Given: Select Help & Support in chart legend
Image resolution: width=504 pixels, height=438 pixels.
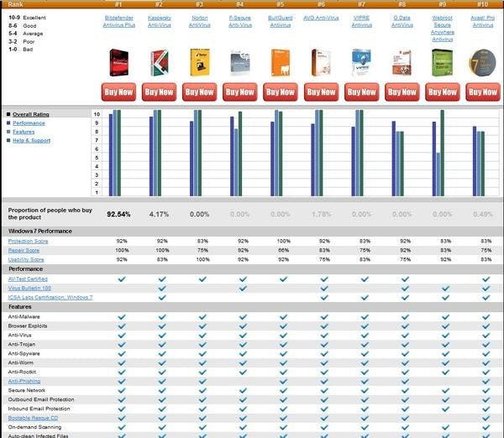Looking at the screenshot, I should [x=32, y=140].
